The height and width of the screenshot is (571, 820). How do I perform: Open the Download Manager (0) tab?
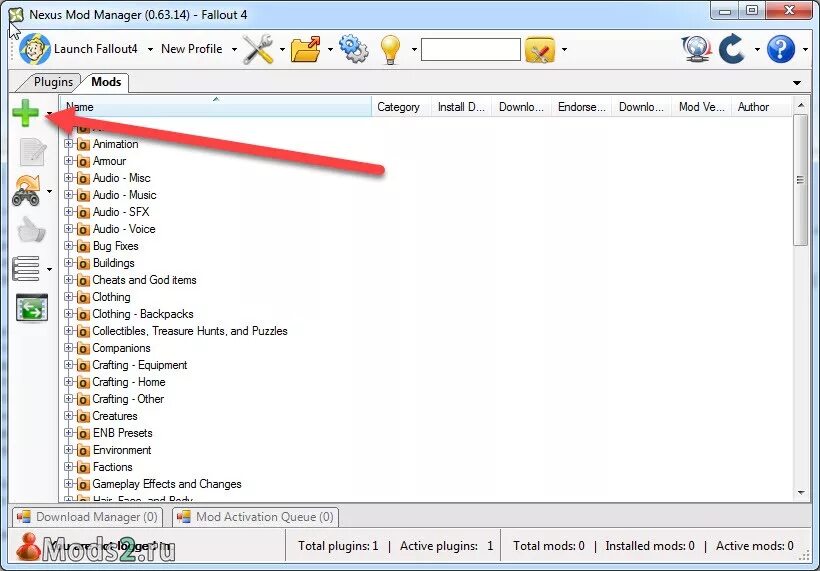(87, 517)
